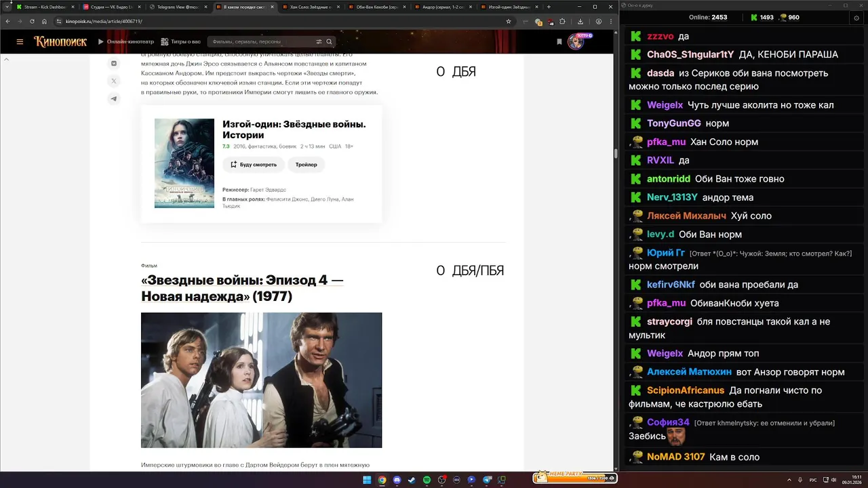
Task: Click username straycorgi in chat
Action: pos(670,322)
